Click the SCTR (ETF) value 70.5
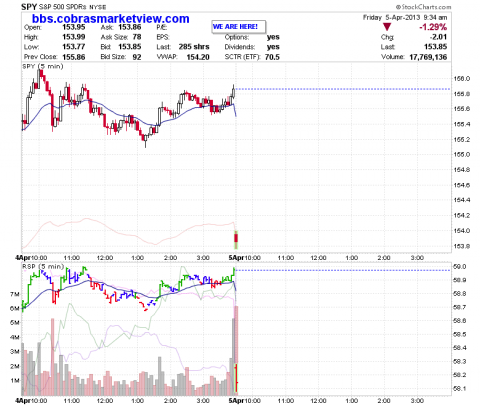 click(x=272, y=57)
